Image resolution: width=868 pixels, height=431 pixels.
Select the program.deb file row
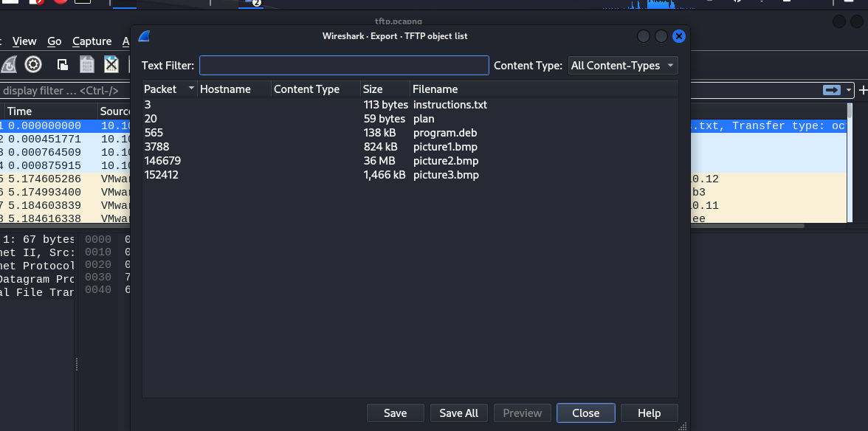(x=410, y=133)
